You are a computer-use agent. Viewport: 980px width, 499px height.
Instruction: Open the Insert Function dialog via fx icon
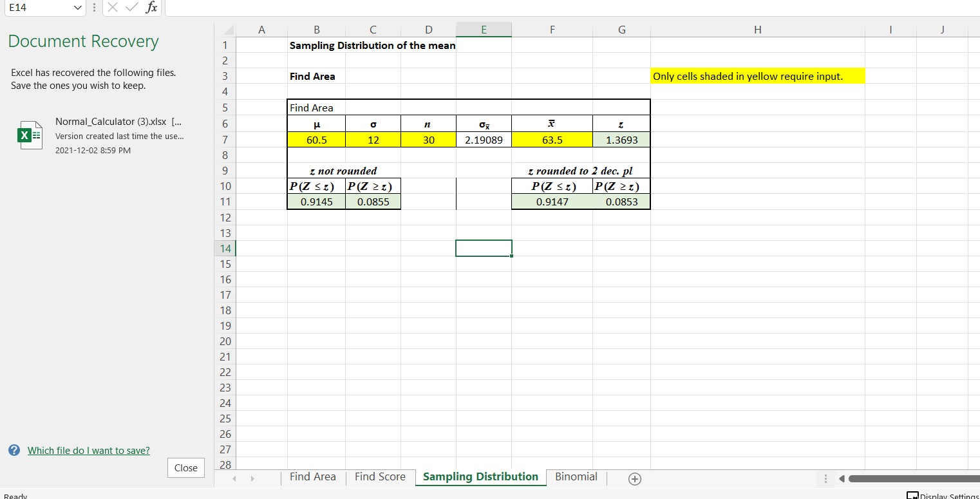tap(152, 8)
